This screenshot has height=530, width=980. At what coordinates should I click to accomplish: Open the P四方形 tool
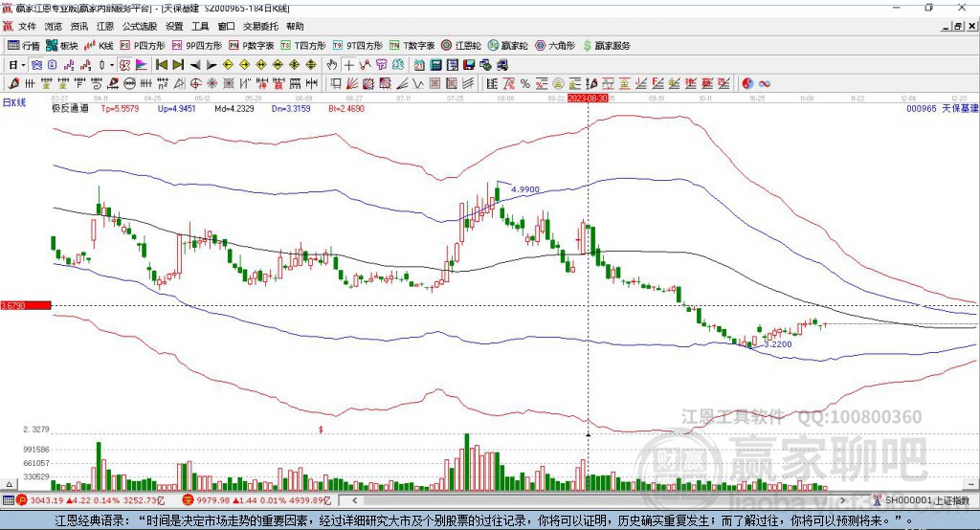[143, 46]
